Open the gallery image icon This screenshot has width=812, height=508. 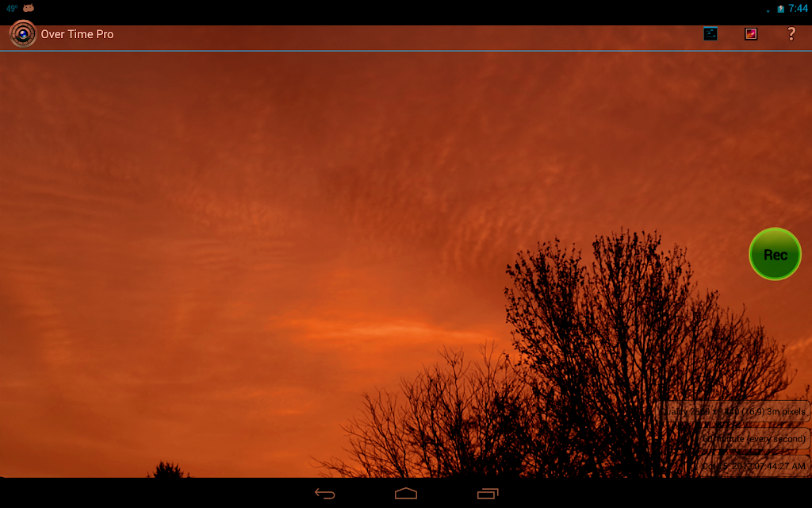coord(751,33)
